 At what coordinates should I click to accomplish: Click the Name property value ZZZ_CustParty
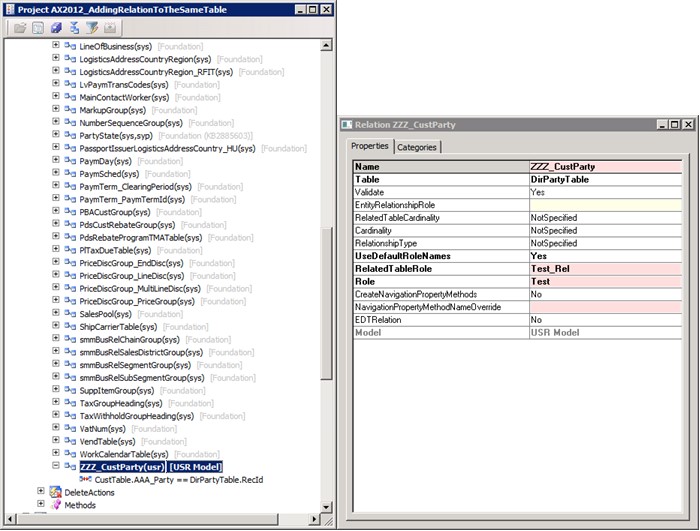point(605,167)
